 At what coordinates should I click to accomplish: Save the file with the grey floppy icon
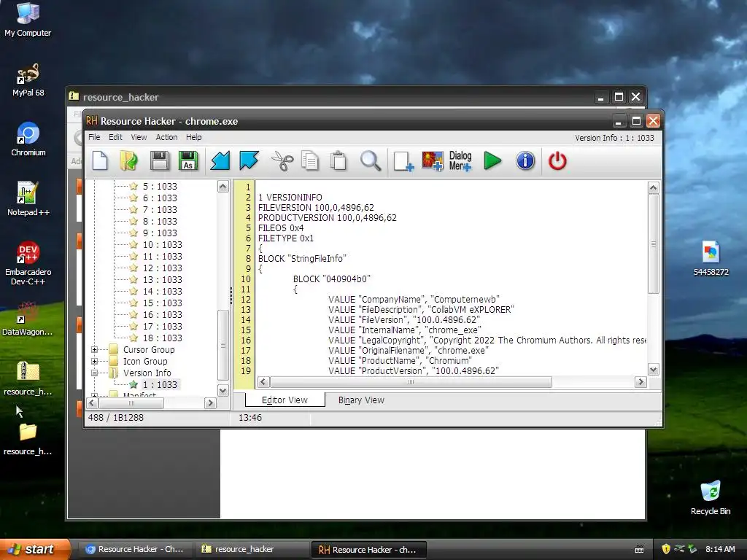point(160,160)
